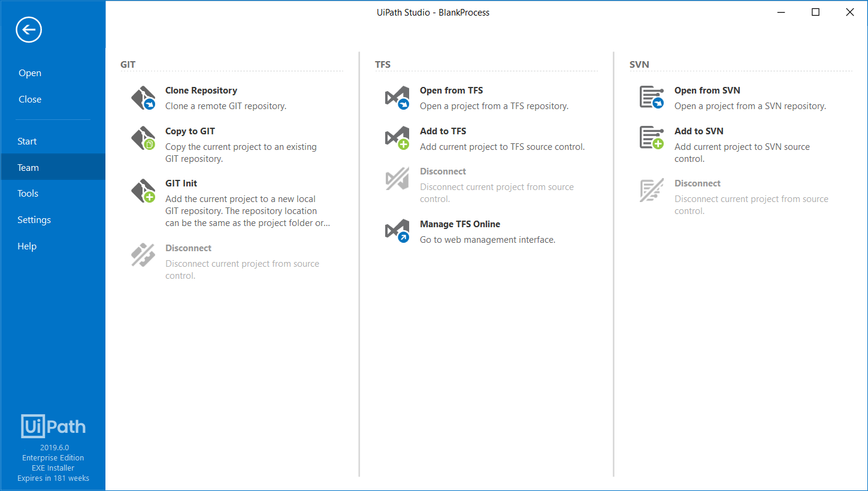Image resolution: width=868 pixels, height=491 pixels.
Task: Click 'Expires in 181 weeks' license text
Action: [53, 478]
